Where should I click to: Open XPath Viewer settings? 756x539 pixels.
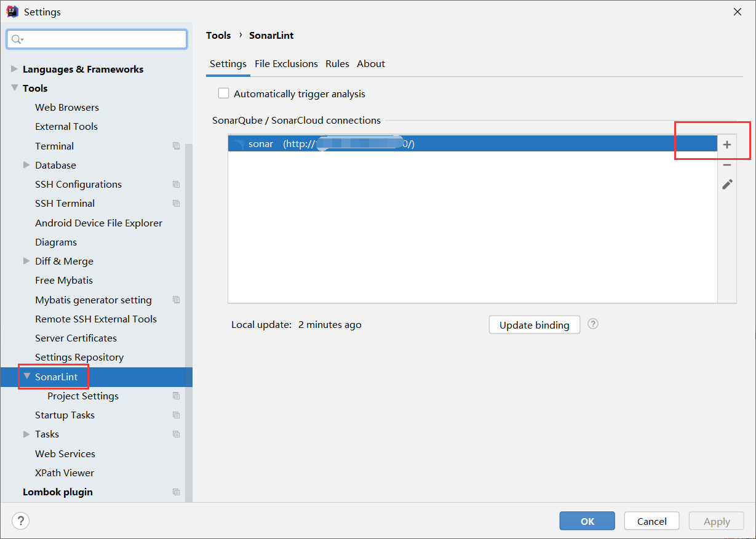tap(65, 473)
